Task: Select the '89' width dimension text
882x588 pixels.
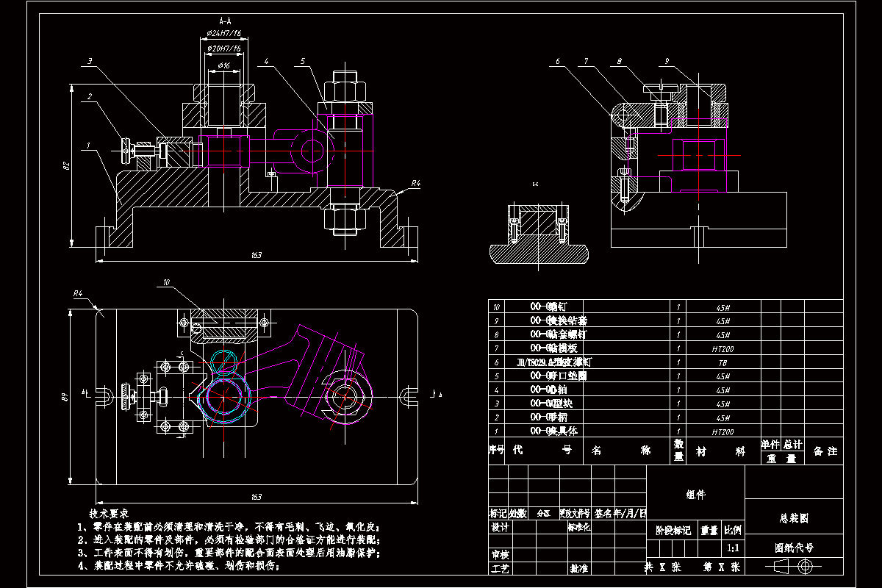Action: coord(65,397)
